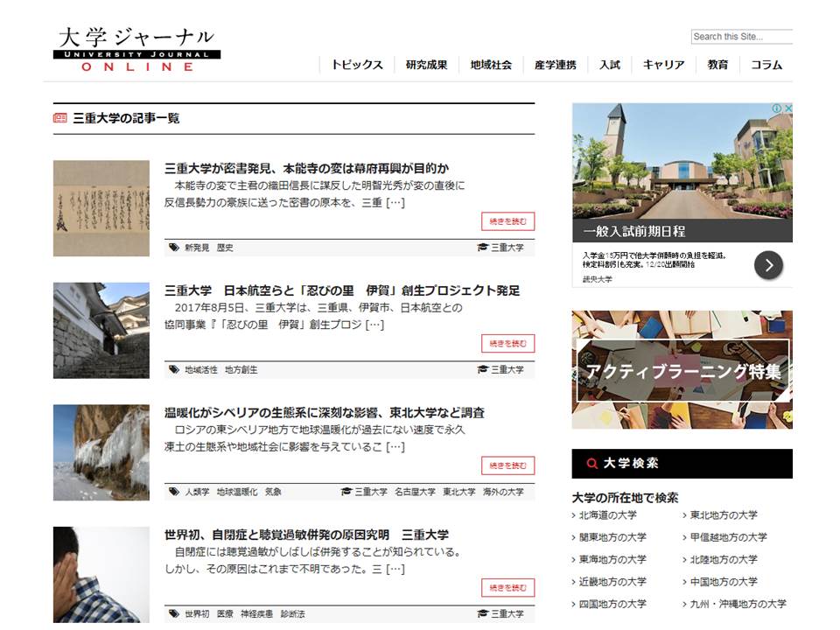Click the tag icon next to 地域活性
The height and width of the screenshot is (630, 840).
(x=173, y=369)
